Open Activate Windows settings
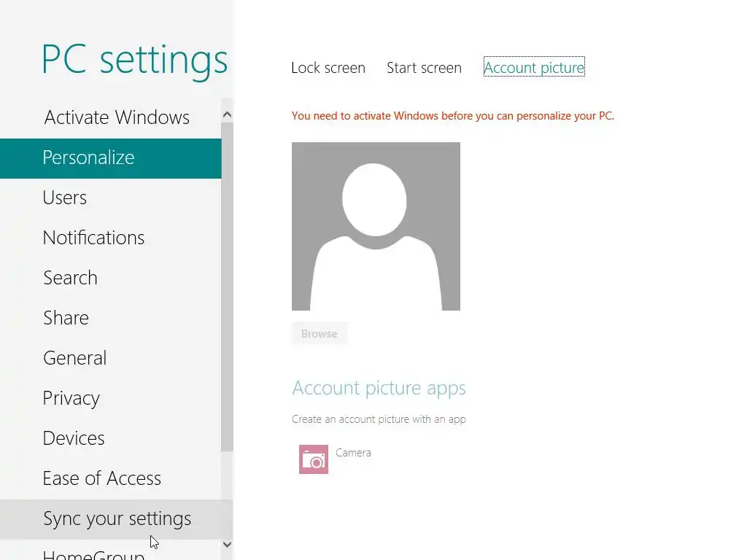 coord(111,117)
